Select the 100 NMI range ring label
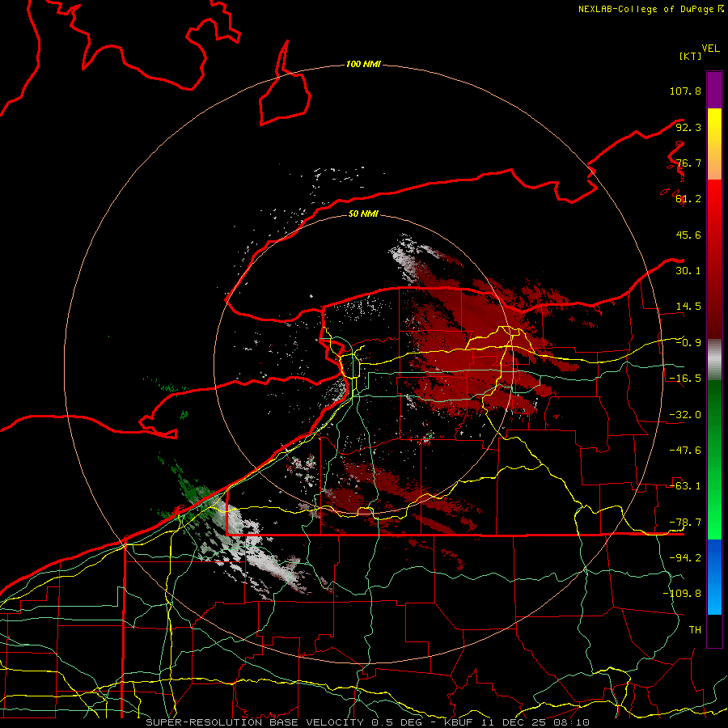The image size is (728, 728). click(x=363, y=64)
